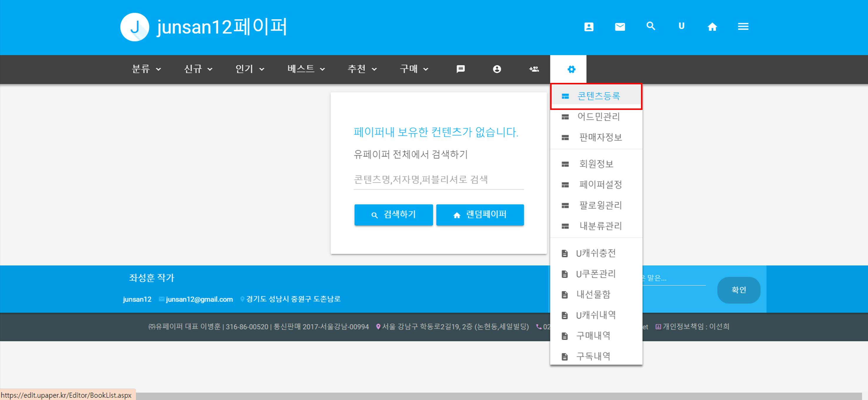This screenshot has width=868, height=400.
Task: Click the magnifier search icon in header
Action: pyautogui.click(x=651, y=26)
